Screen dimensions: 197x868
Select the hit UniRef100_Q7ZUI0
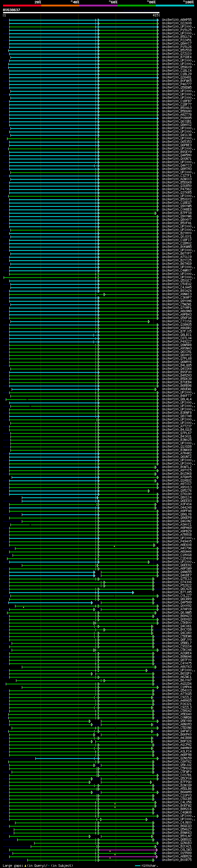coord(177,54)
